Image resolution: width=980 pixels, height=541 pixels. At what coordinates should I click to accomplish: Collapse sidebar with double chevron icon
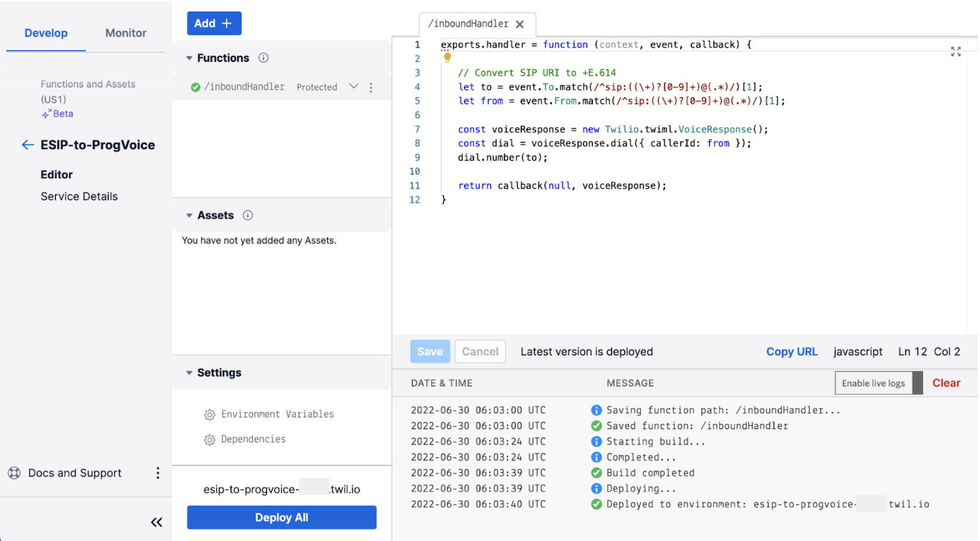(x=157, y=522)
